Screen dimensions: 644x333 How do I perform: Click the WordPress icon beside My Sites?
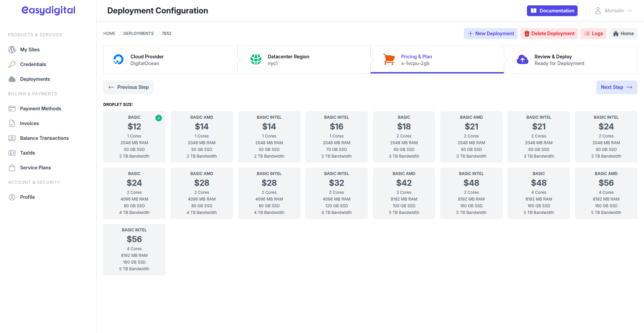[12, 50]
